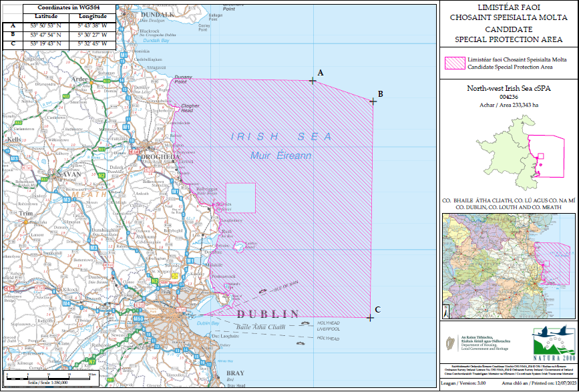Click the DUNDALK town label

click(158, 14)
